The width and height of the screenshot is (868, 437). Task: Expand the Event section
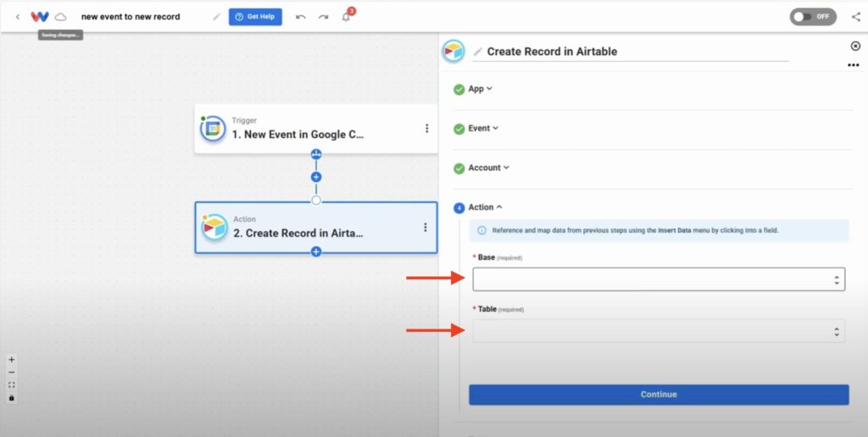(483, 128)
